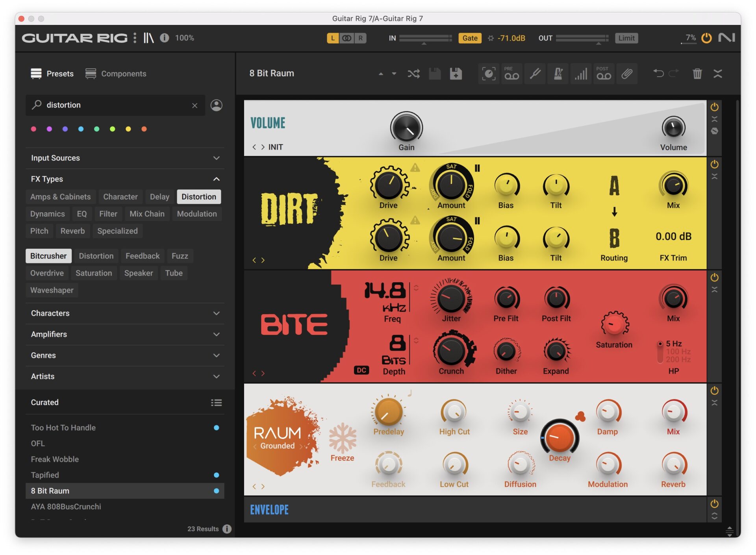Click the pink color filter dot
Image resolution: width=756 pixels, height=555 pixels.
coord(33,129)
